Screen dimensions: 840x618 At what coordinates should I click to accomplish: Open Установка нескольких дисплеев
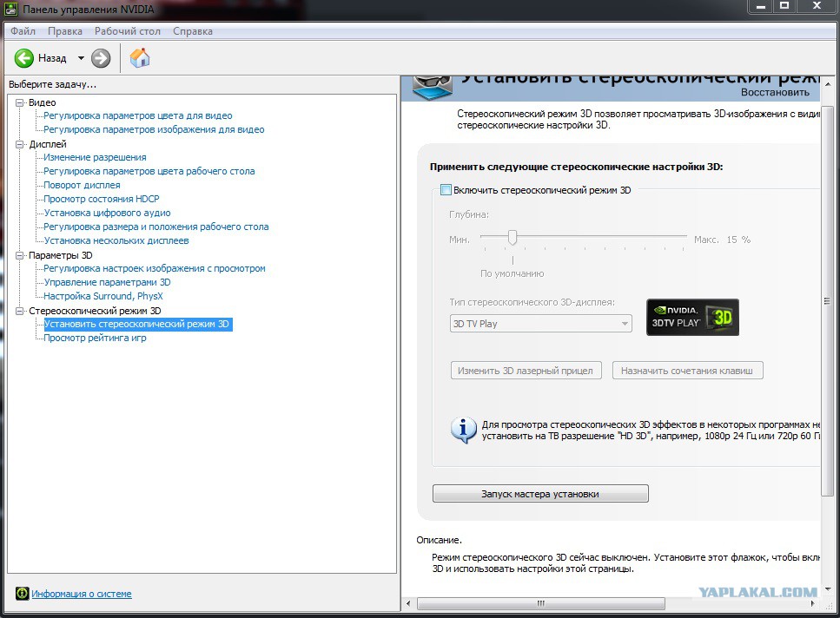tap(116, 240)
